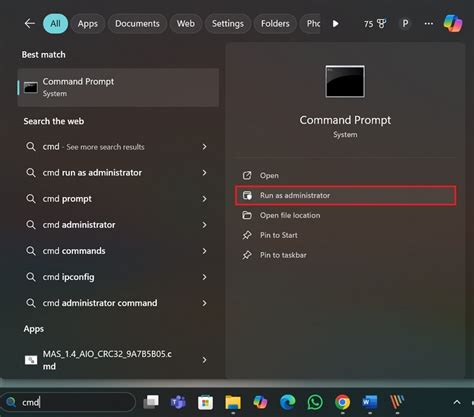Open Task View on the taskbar
The height and width of the screenshot is (417, 474).
pyautogui.click(x=151, y=402)
